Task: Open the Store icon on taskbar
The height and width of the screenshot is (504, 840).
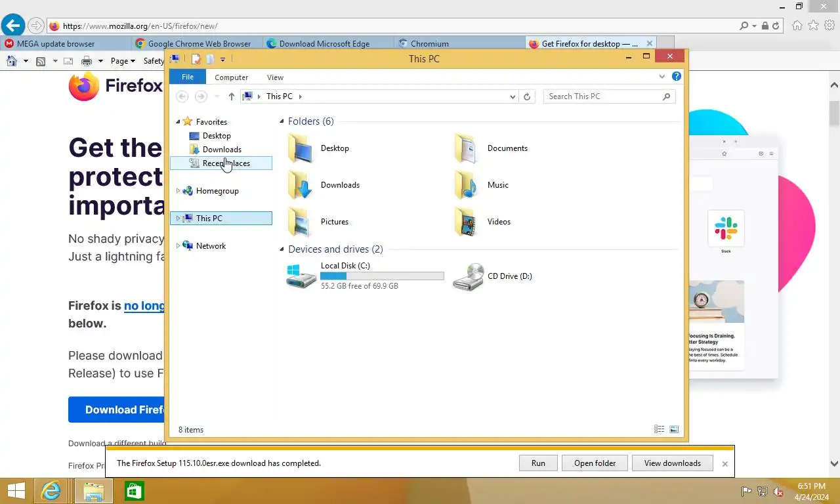Action: click(x=134, y=491)
